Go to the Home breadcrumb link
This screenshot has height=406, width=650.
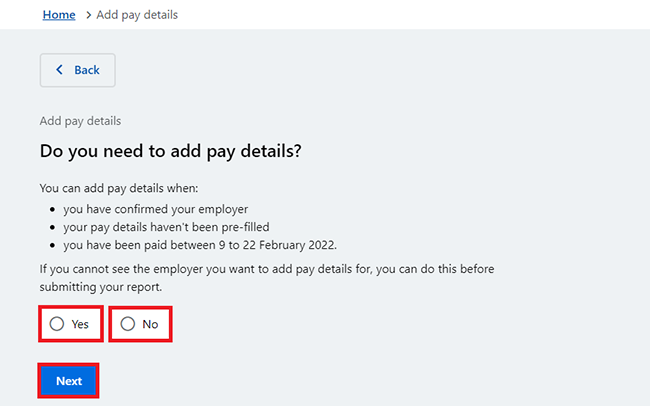pos(59,15)
